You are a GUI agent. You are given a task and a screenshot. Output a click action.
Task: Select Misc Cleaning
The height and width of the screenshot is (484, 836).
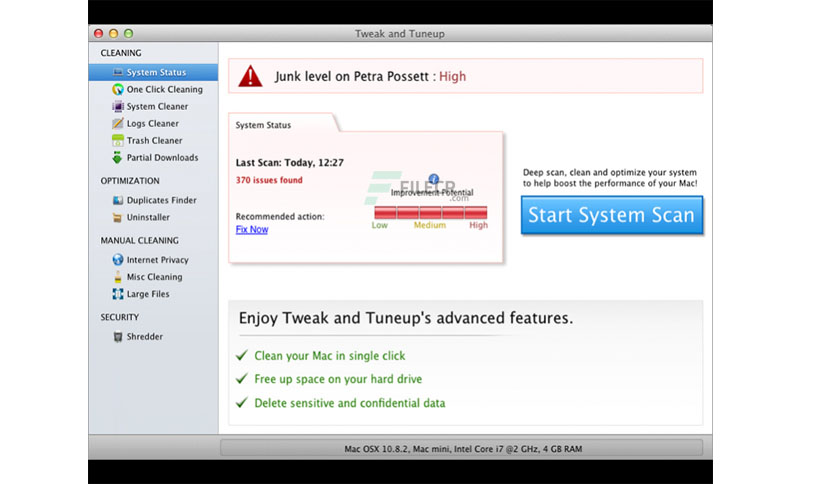tap(154, 277)
